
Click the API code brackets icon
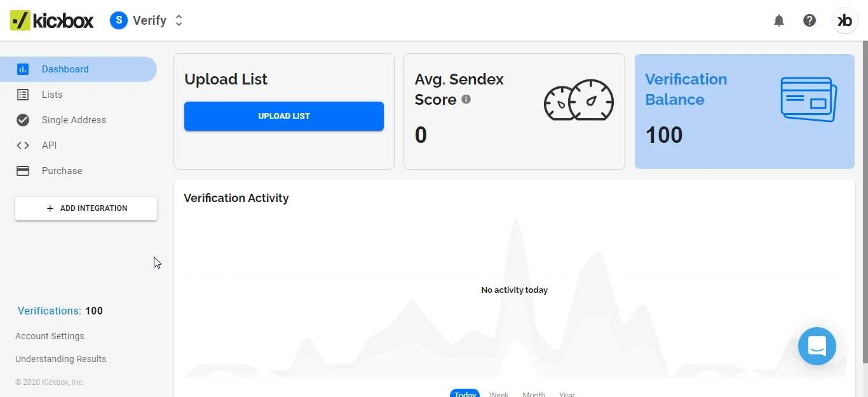[x=23, y=145]
